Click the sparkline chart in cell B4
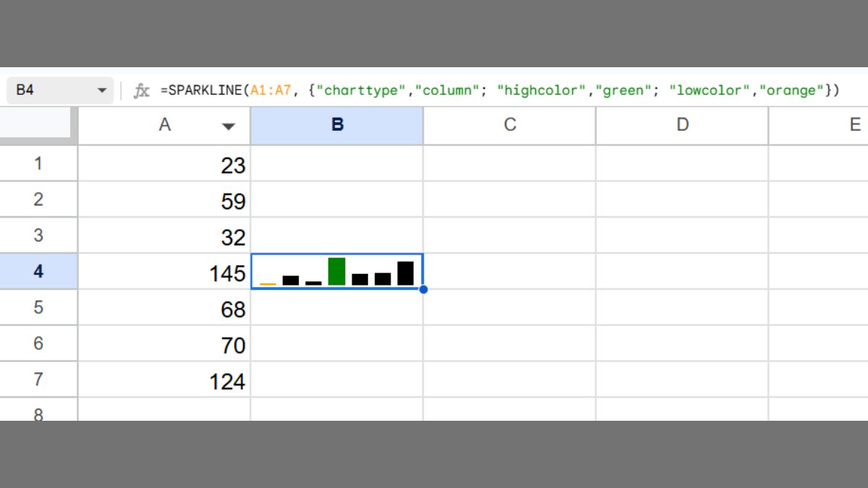 337,272
